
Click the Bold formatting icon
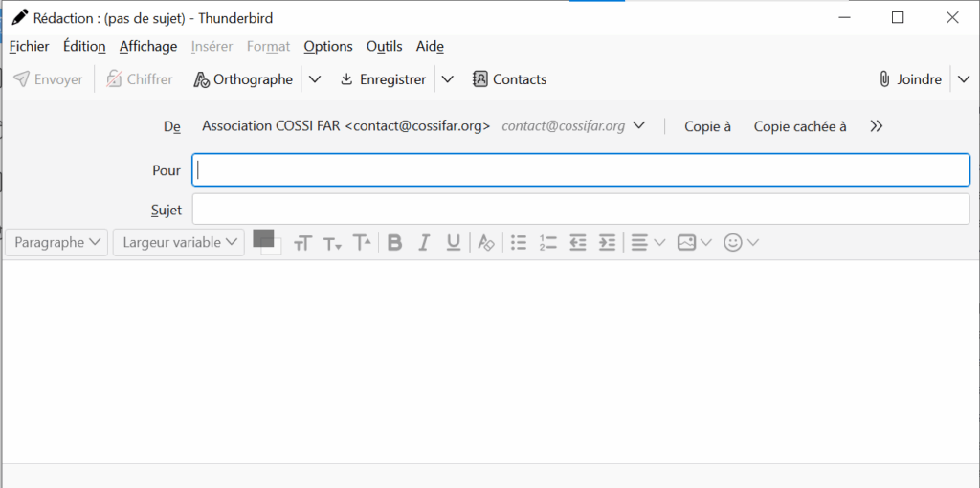click(394, 243)
